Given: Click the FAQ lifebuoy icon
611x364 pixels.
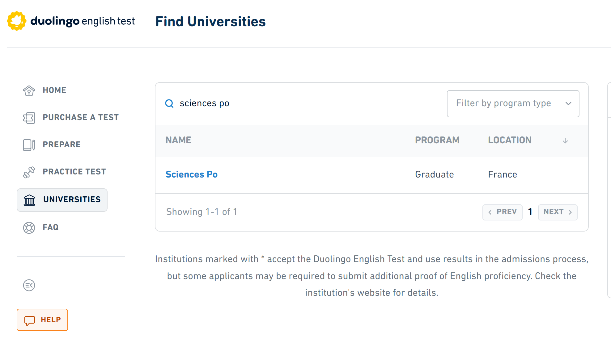Looking at the screenshot, I should click(29, 228).
